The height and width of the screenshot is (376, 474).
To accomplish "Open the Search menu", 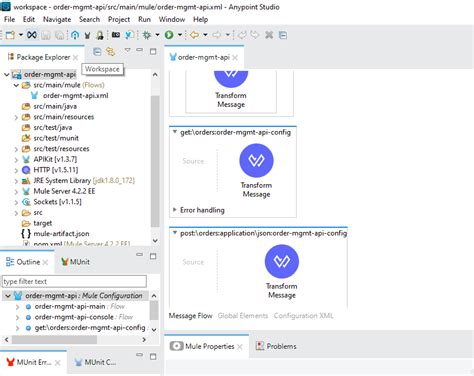I will (x=89, y=19).
